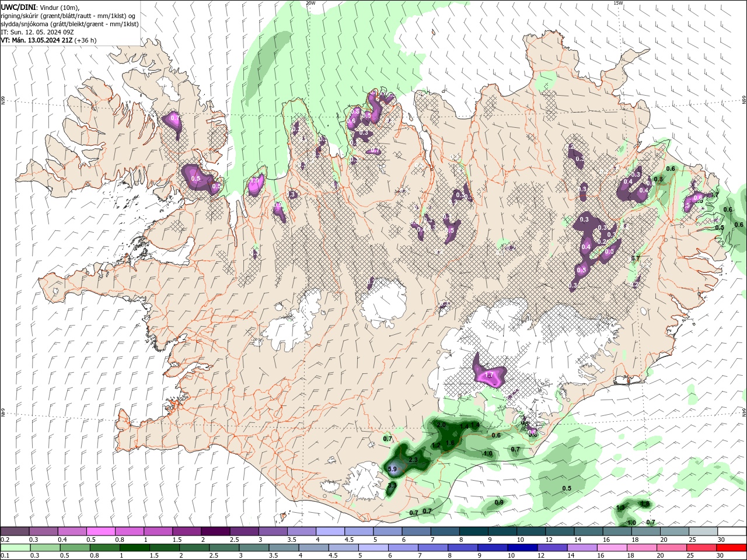
Task: Click the 1.7 snow value on Vatnajökull glacier
Action: click(490, 375)
